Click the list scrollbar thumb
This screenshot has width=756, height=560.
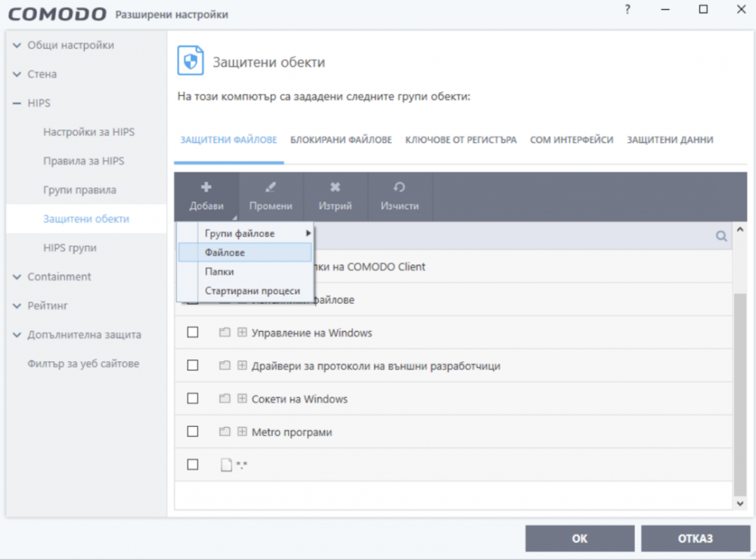click(739, 394)
